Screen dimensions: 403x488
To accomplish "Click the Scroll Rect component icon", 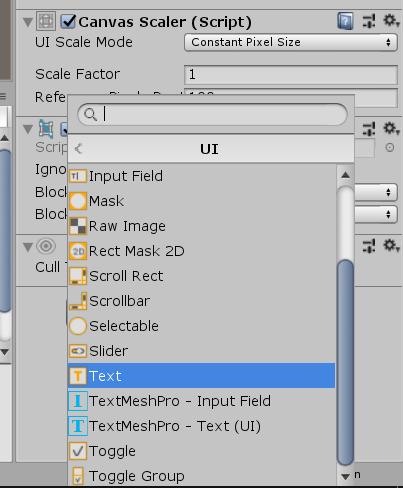I will (x=78, y=276).
